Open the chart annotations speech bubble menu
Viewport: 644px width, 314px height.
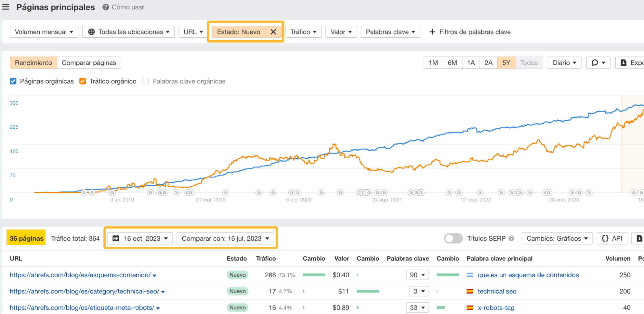coord(596,62)
